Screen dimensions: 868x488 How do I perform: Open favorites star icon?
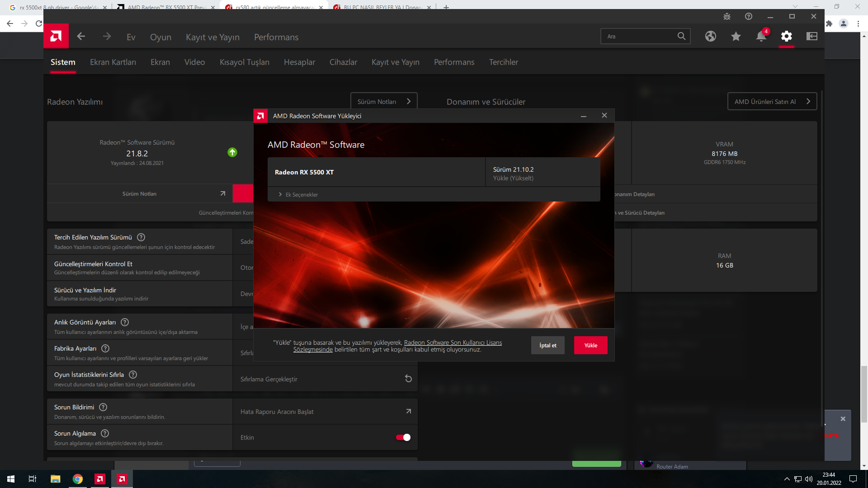[736, 36]
